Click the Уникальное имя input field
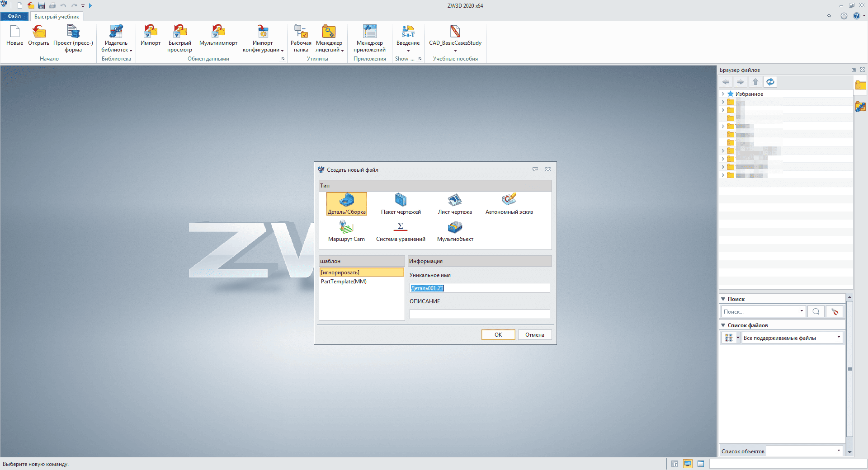The height and width of the screenshot is (470, 868). point(480,288)
